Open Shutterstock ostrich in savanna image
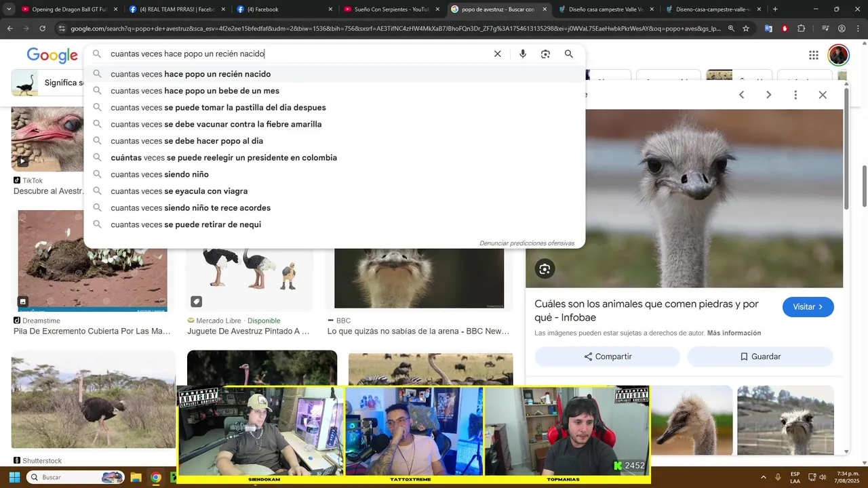This screenshot has height=488, width=868. tap(93, 400)
